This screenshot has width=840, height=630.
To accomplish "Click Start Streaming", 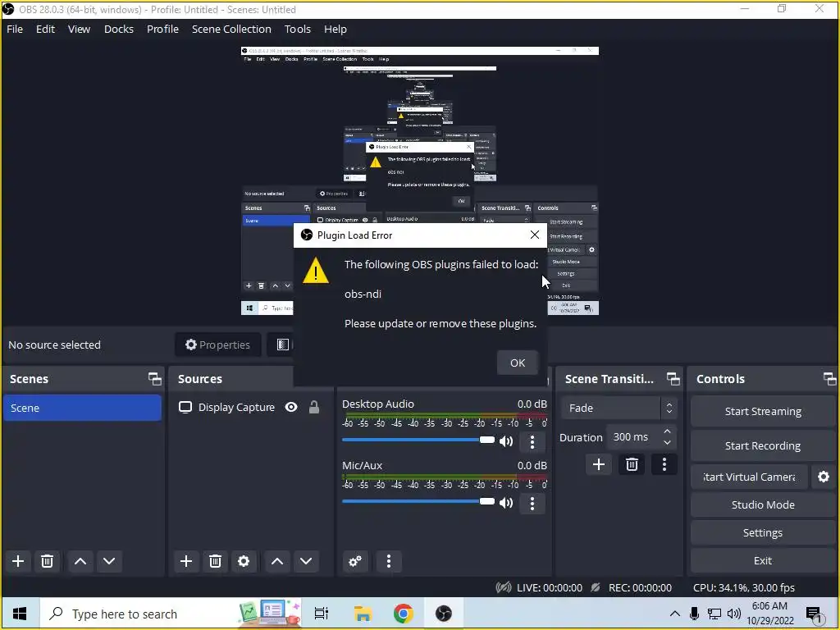I will pos(763,411).
